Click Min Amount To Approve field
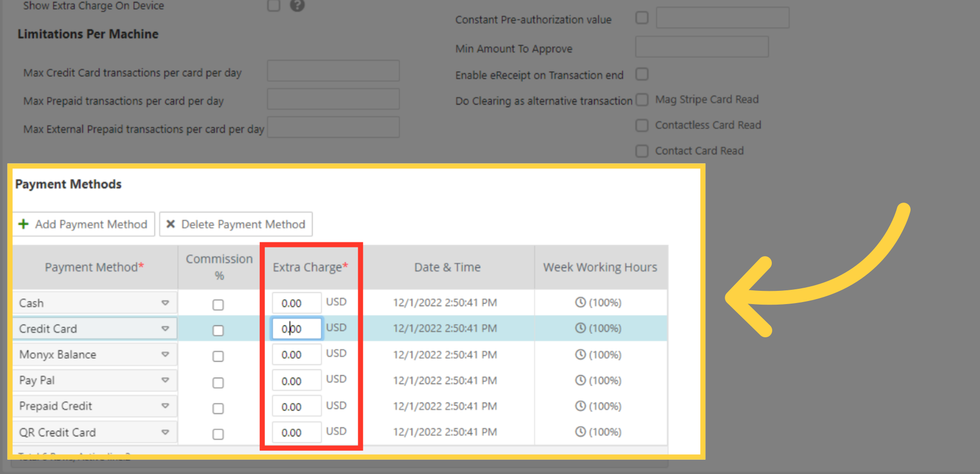Image resolution: width=980 pixels, height=474 pixels. pyautogui.click(x=702, y=46)
